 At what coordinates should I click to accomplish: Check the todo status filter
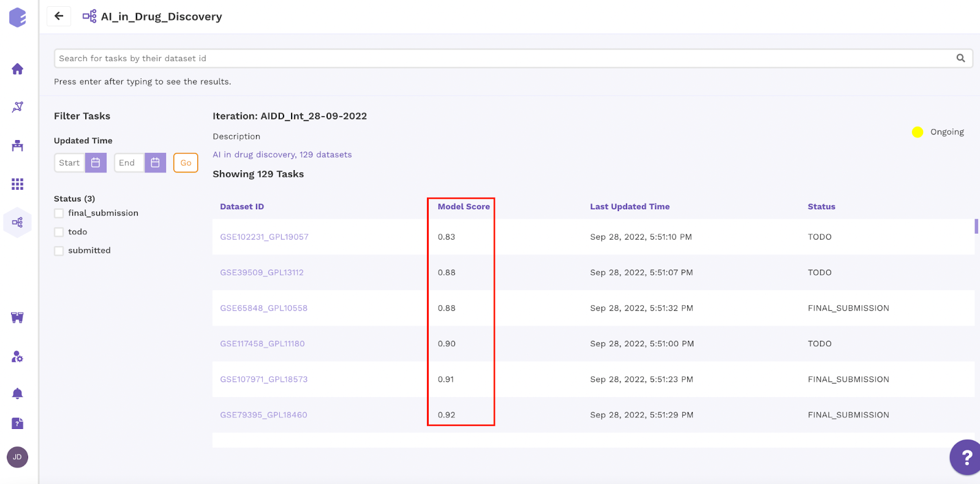[59, 232]
